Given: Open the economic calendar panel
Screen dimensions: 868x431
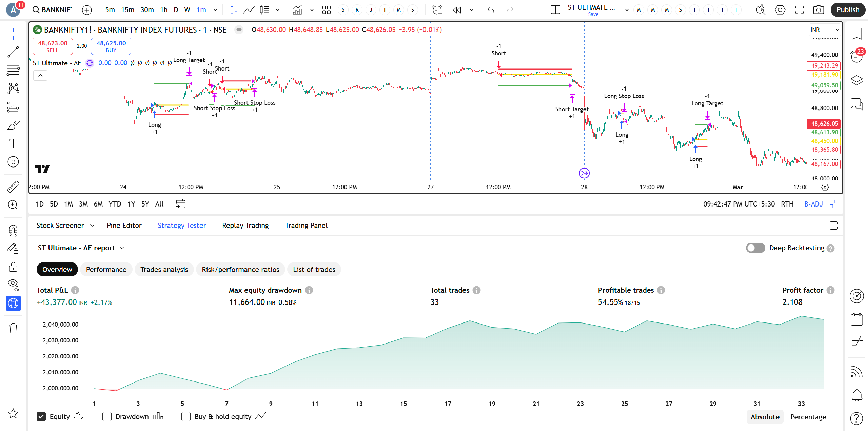Looking at the screenshot, I should [857, 319].
